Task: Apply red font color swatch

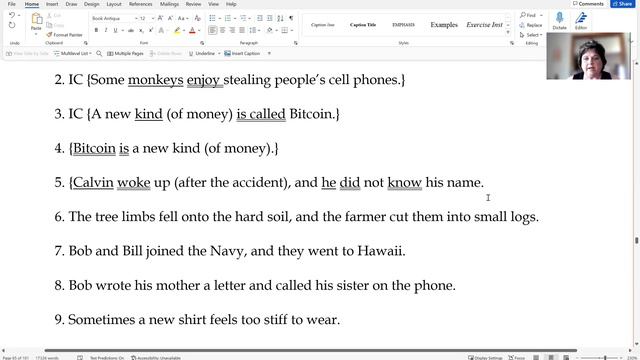Action: pyautogui.click(x=192, y=30)
